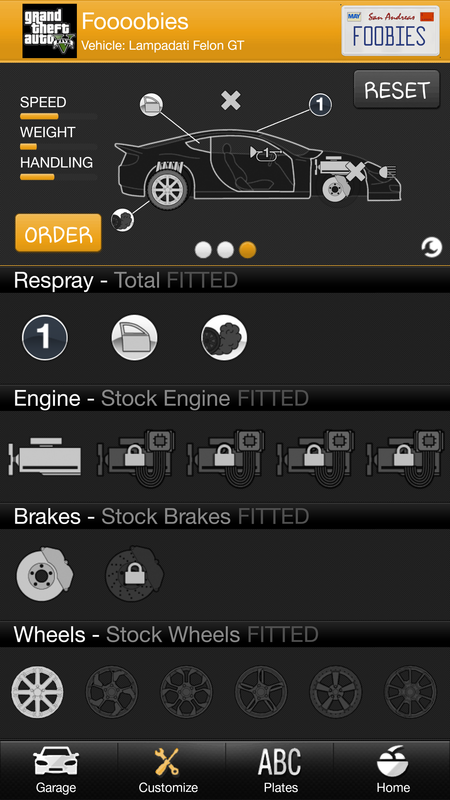
Task: Select the orange third page dot
Action: [247, 250]
